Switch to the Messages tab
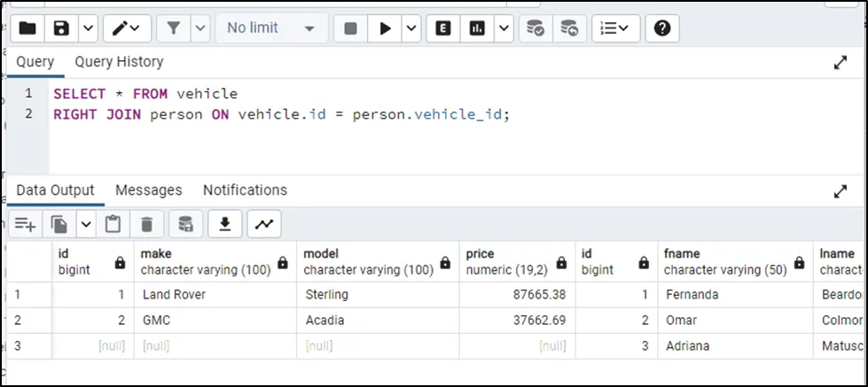This screenshot has width=868, height=387. [x=148, y=190]
